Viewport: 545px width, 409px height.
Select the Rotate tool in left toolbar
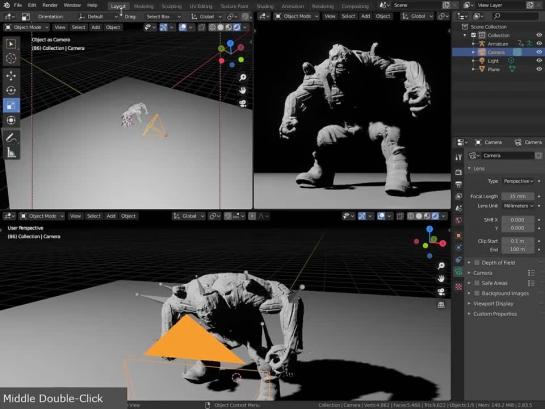(x=11, y=90)
